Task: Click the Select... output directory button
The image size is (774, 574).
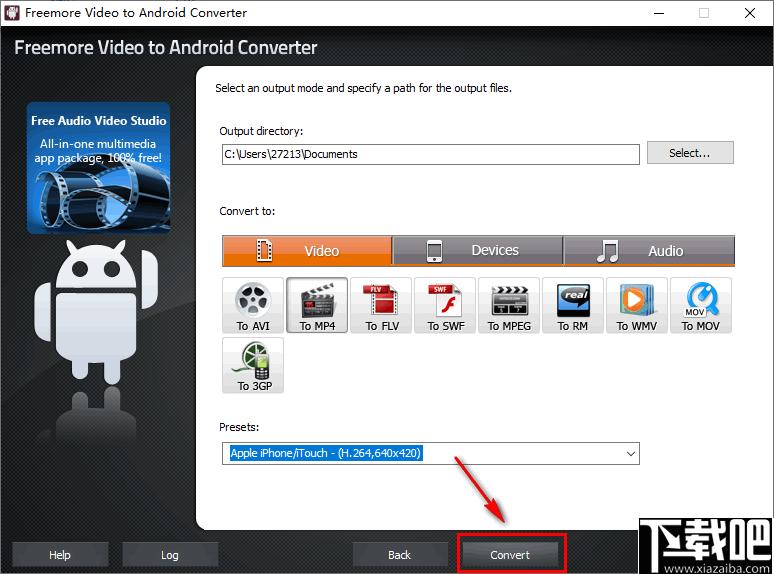Action: [x=690, y=153]
